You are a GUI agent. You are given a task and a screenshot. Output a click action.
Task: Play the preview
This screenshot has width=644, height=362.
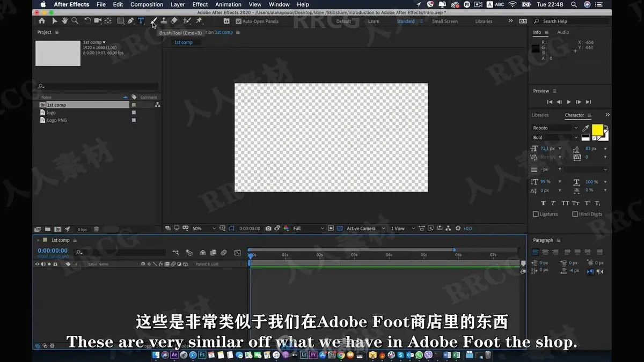(x=569, y=102)
